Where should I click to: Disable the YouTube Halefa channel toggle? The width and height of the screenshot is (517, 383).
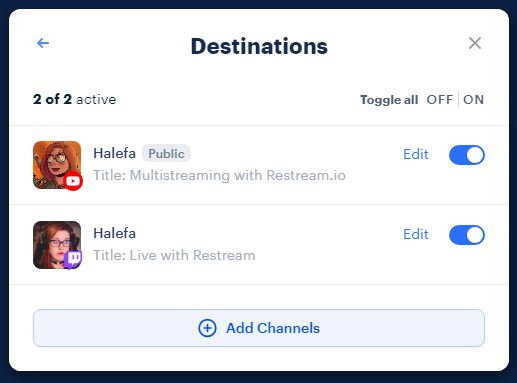(x=467, y=155)
